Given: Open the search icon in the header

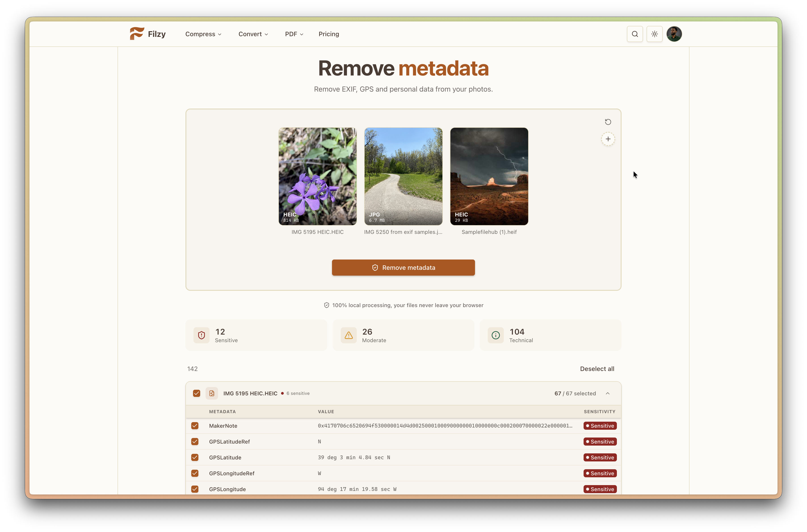Looking at the screenshot, I should coord(635,34).
